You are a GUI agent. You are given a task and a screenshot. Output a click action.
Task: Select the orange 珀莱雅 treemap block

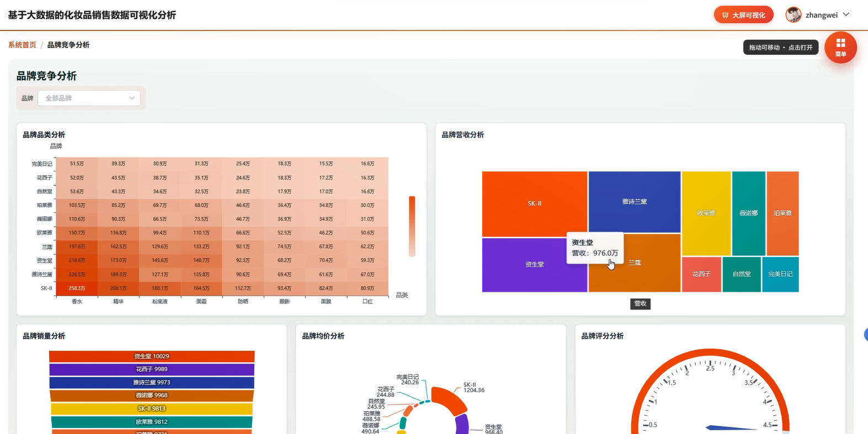point(782,213)
